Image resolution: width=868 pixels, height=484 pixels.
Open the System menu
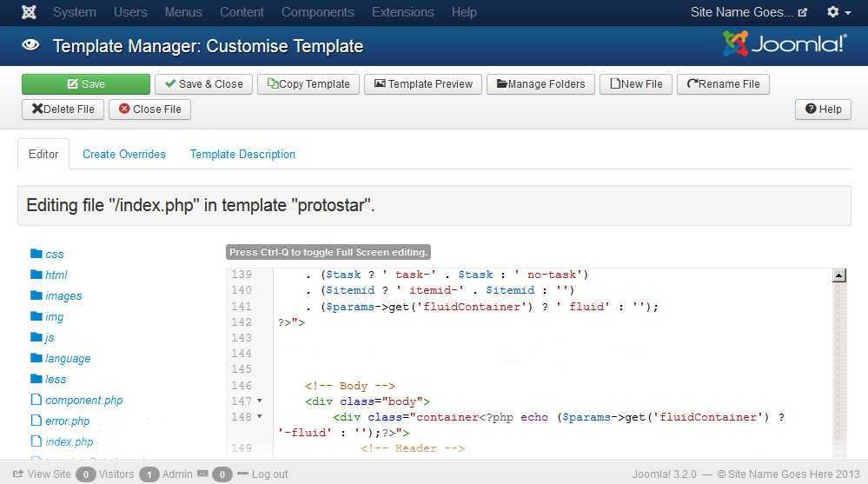coord(74,12)
